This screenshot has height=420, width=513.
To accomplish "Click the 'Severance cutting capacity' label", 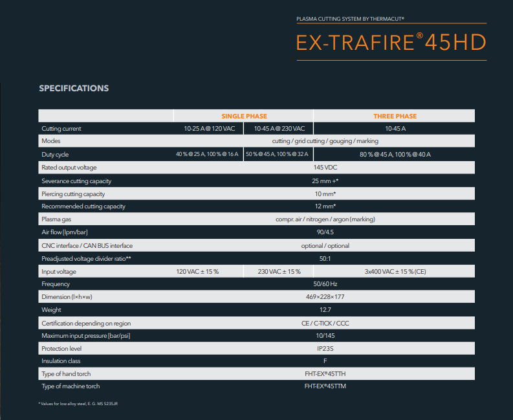I will pos(76,181).
